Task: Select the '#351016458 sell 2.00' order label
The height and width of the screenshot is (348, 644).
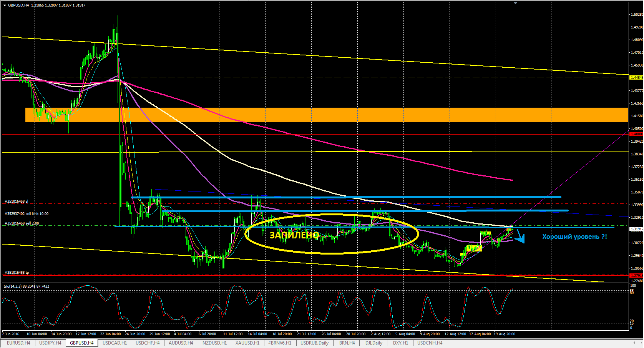Action: point(22,223)
